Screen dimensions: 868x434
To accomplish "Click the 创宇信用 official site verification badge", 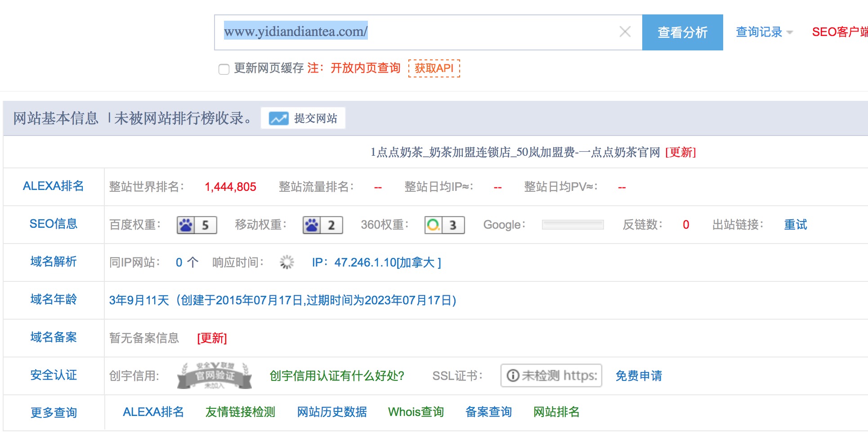I will (x=215, y=375).
